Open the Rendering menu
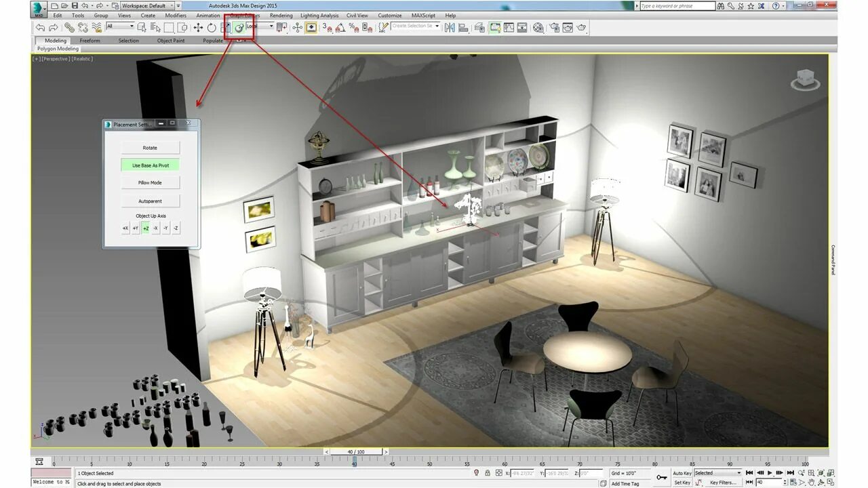 click(281, 15)
